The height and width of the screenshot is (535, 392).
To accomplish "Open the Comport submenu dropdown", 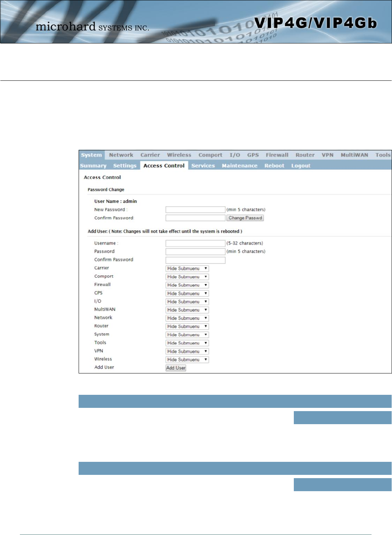I will tap(187, 277).
